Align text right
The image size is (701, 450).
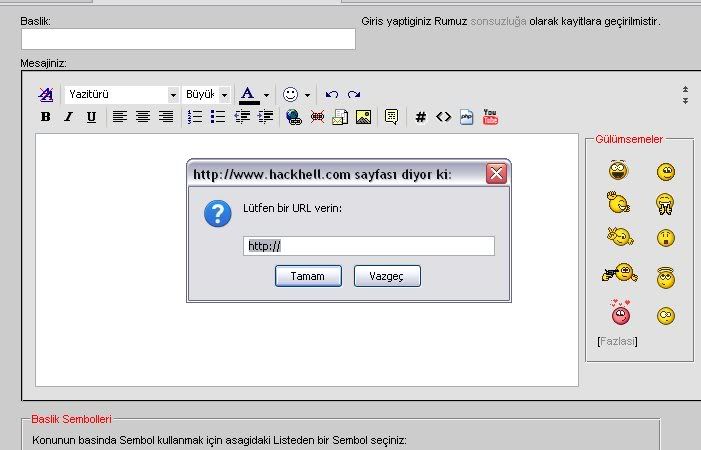pyautogui.click(x=166, y=117)
